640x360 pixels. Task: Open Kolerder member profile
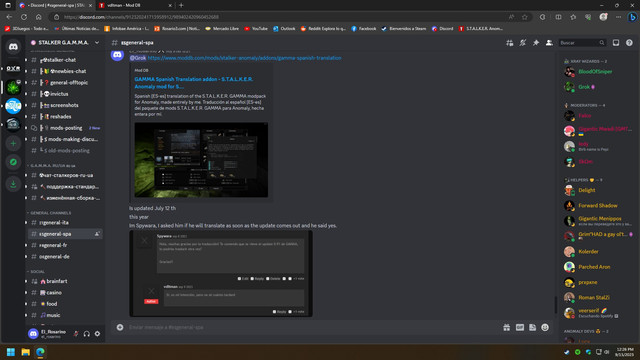click(598, 251)
